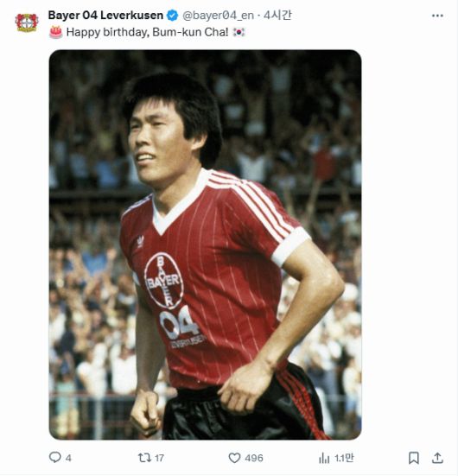Click the South Korean flag emoji
This screenshot has height=476, width=458.
coord(239,32)
